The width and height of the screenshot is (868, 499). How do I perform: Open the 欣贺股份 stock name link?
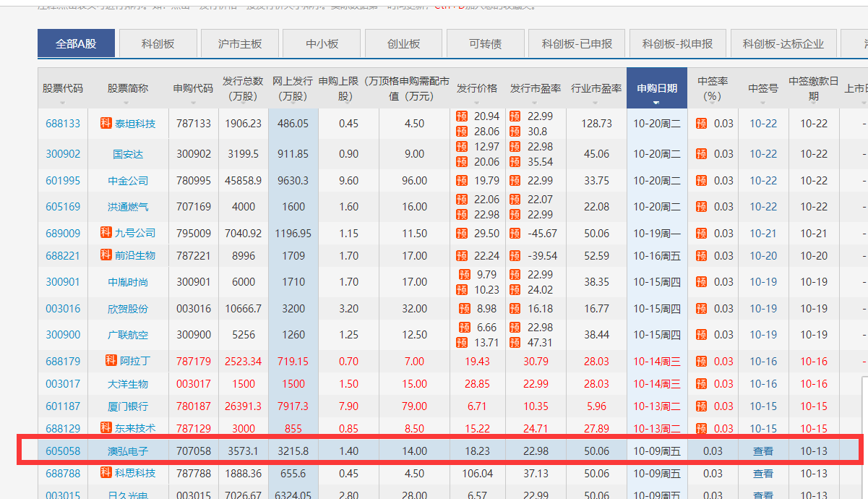point(128,309)
